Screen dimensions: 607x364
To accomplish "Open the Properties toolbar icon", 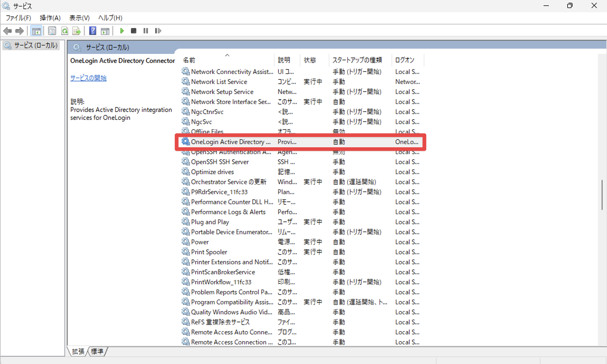I will [52, 31].
